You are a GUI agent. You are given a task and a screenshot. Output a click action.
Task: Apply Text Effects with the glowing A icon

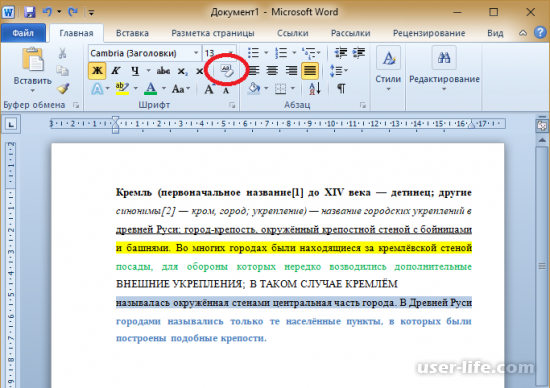pos(97,89)
